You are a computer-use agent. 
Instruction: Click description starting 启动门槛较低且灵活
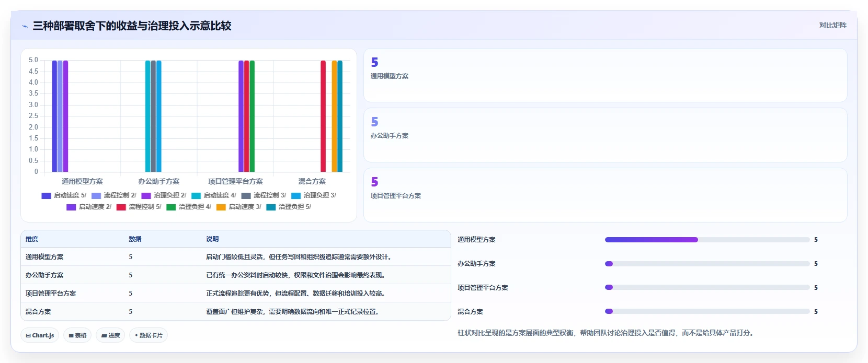pyautogui.click(x=300, y=257)
